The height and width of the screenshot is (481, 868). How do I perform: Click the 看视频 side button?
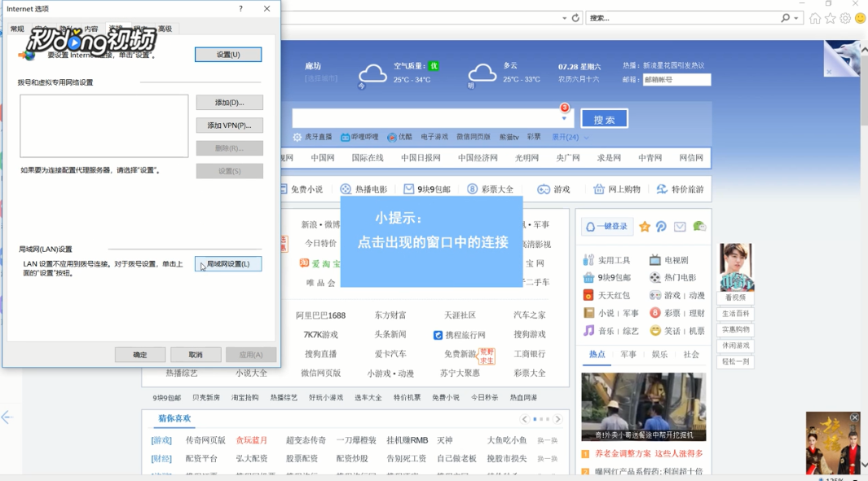pos(735,298)
